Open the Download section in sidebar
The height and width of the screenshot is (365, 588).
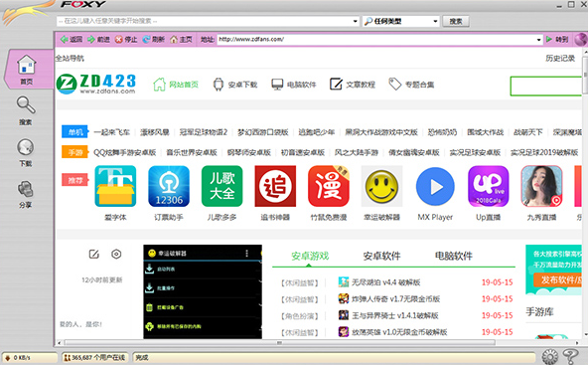tap(26, 152)
